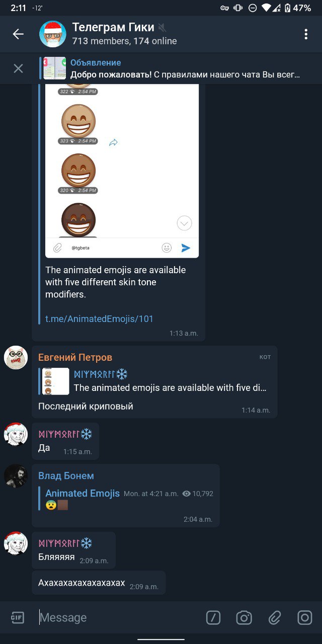
Task: Tap the Ахахахахахахахахах message bubble
Action: [x=99, y=583]
